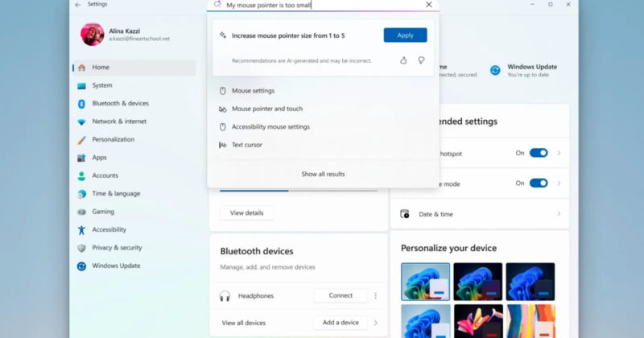Toggle the mobile hotspot switch off
The height and width of the screenshot is (338, 644).
point(538,153)
